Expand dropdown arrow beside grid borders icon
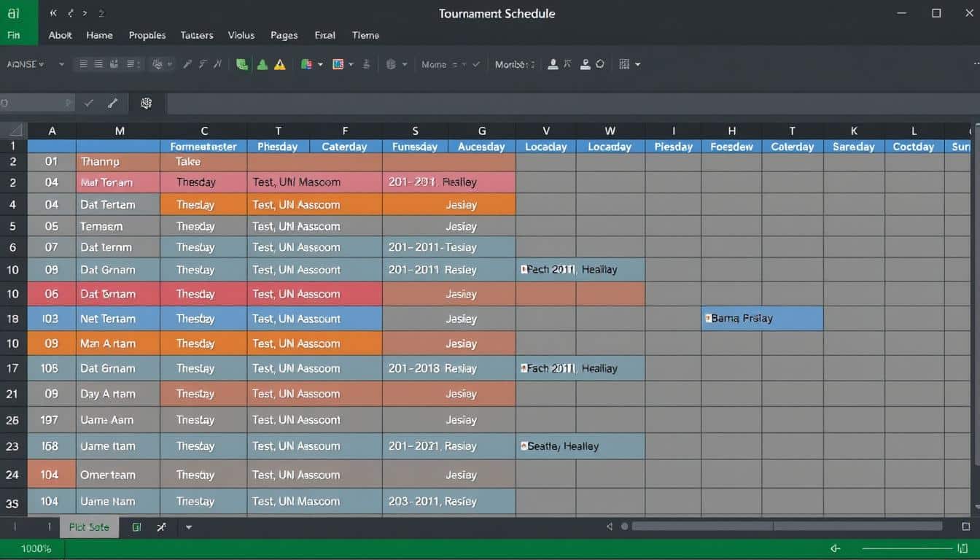 click(638, 64)
